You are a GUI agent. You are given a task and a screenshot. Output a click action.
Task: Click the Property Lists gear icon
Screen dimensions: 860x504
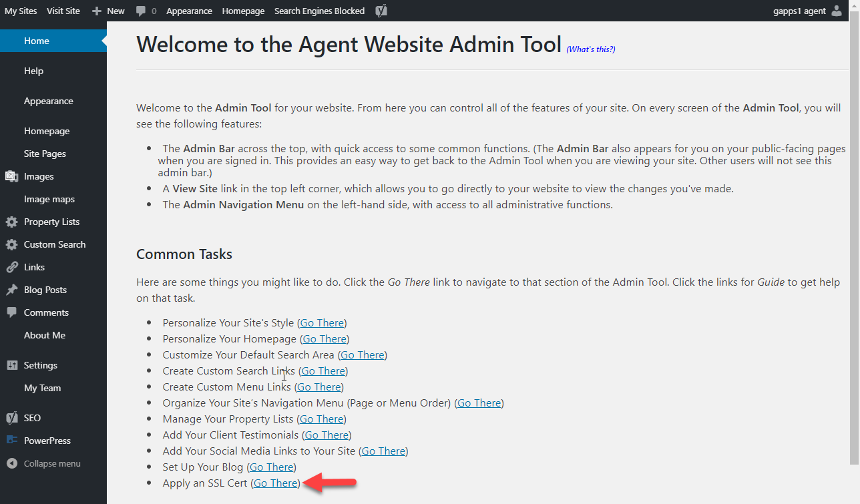pyautogui.click(x=11, y=222)
